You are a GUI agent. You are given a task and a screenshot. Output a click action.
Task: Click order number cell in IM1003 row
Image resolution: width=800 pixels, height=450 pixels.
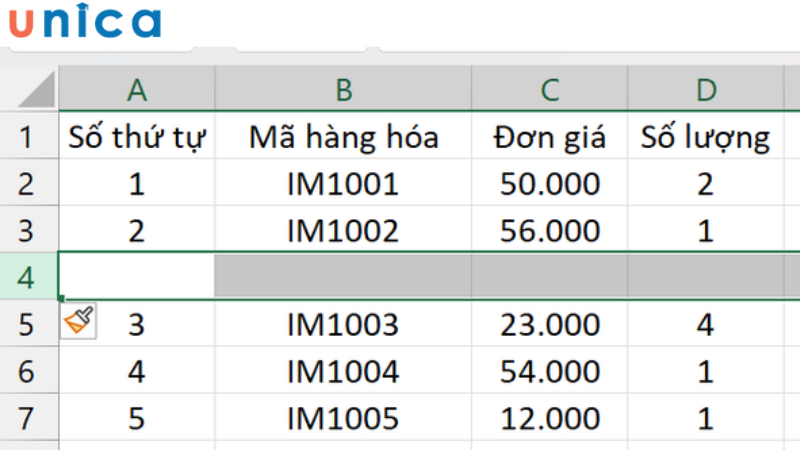[x=137, y=323]
